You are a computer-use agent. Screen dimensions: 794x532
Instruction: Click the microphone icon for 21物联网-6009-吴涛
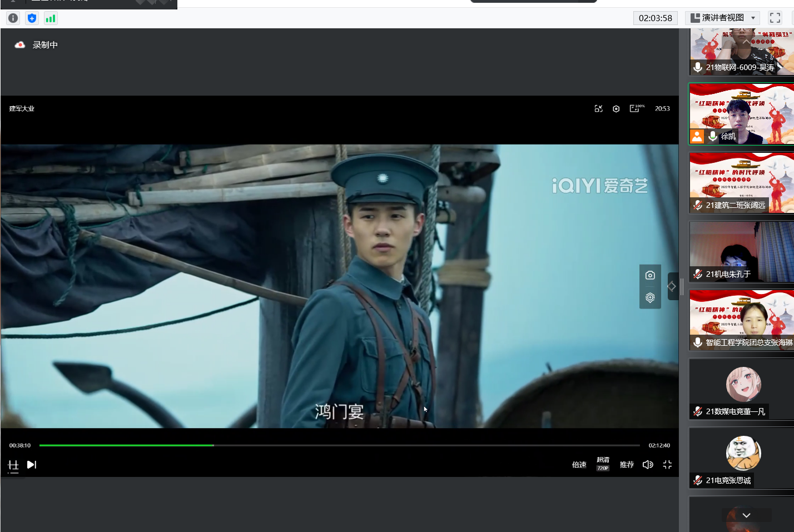(x=698, y=67)
